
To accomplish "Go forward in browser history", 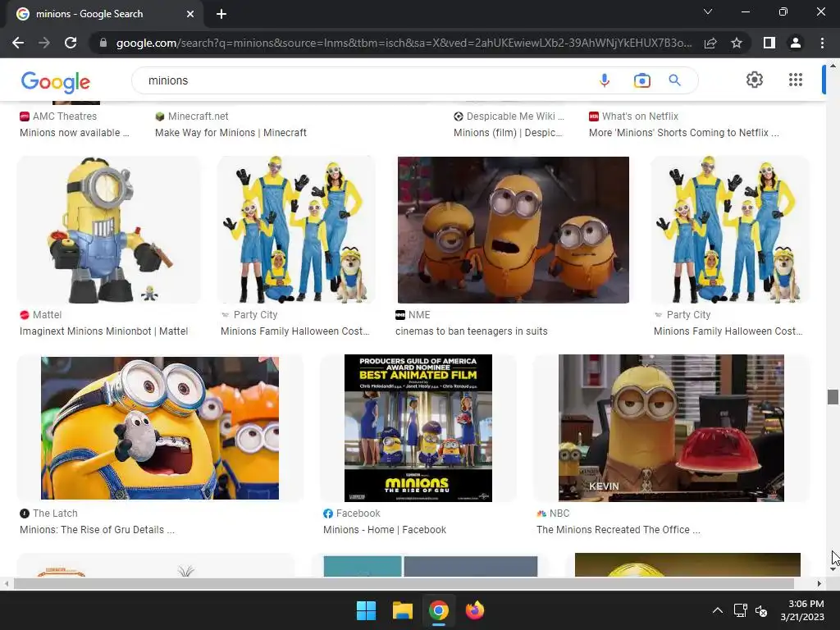I will [x=44, y=43].
